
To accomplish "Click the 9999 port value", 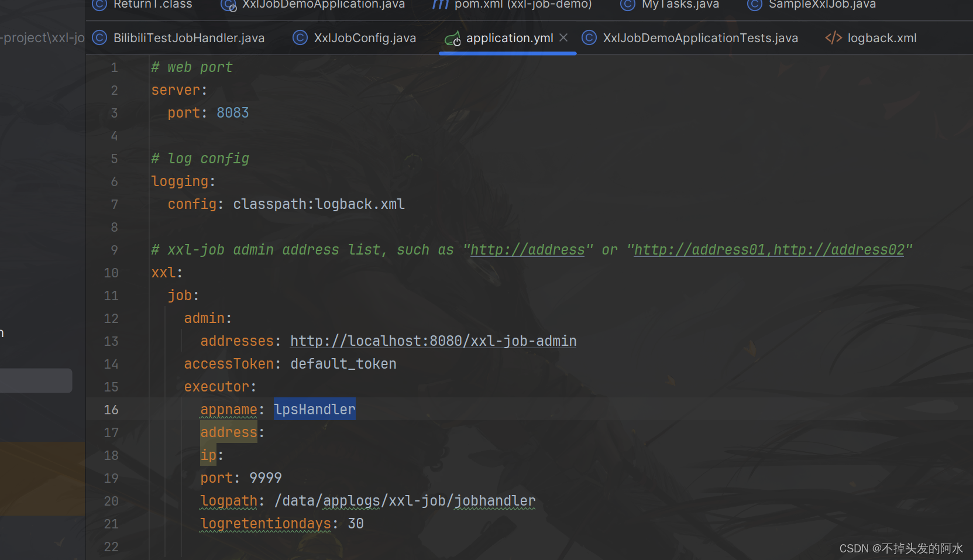I will (266, 478).
